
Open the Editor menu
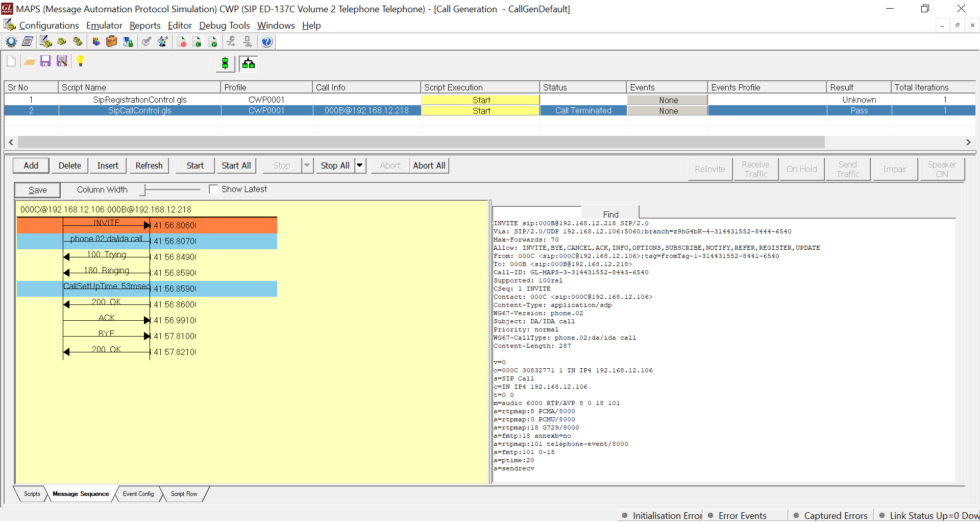180,26
